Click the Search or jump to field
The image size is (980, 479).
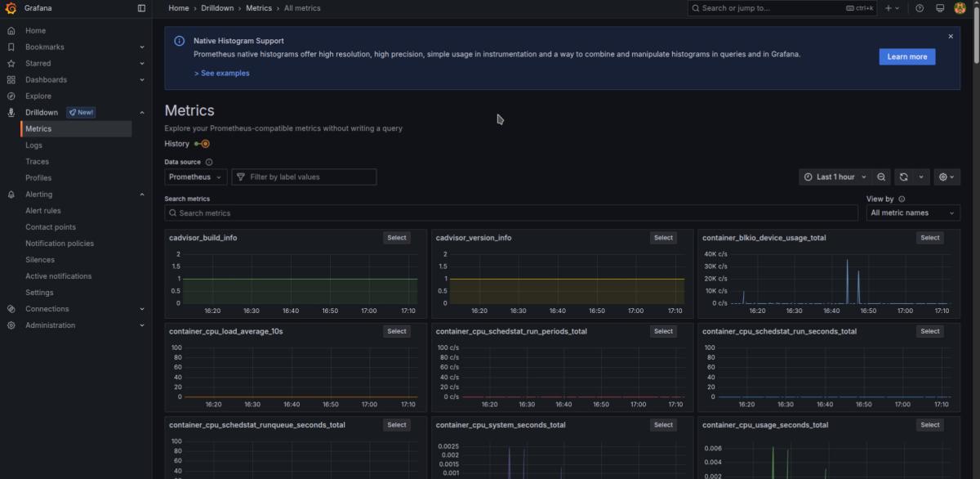tap(782, 8)
